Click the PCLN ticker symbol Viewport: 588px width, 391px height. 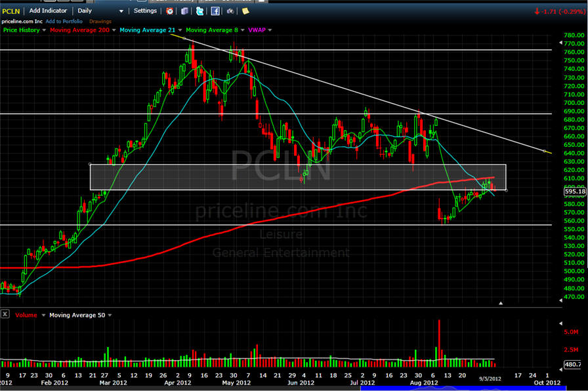(11, 11)
